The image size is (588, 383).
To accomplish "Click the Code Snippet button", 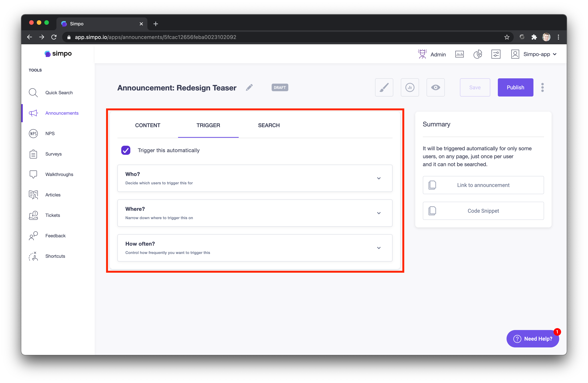I will (483, 211).
